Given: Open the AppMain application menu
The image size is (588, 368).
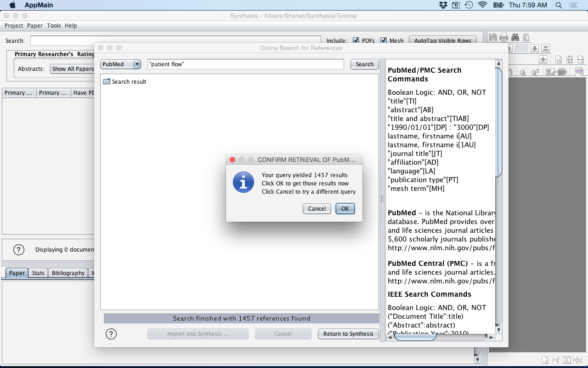Looking at the screenshot, I should point(39,5).
